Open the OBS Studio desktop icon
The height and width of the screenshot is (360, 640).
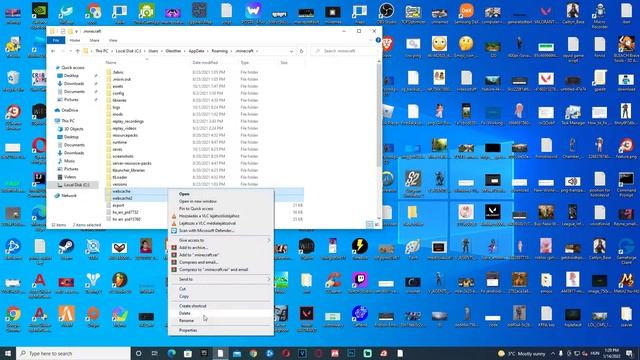[x=386, y=13]
